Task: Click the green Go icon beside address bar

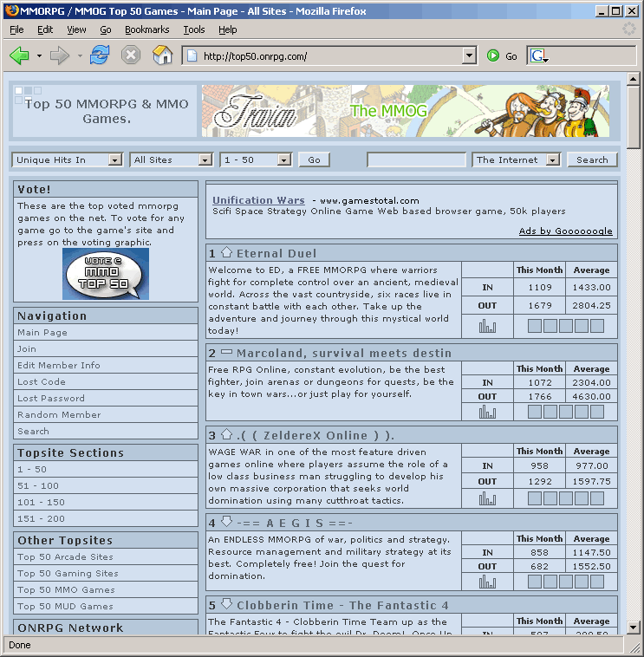Action: coord(493,56)
